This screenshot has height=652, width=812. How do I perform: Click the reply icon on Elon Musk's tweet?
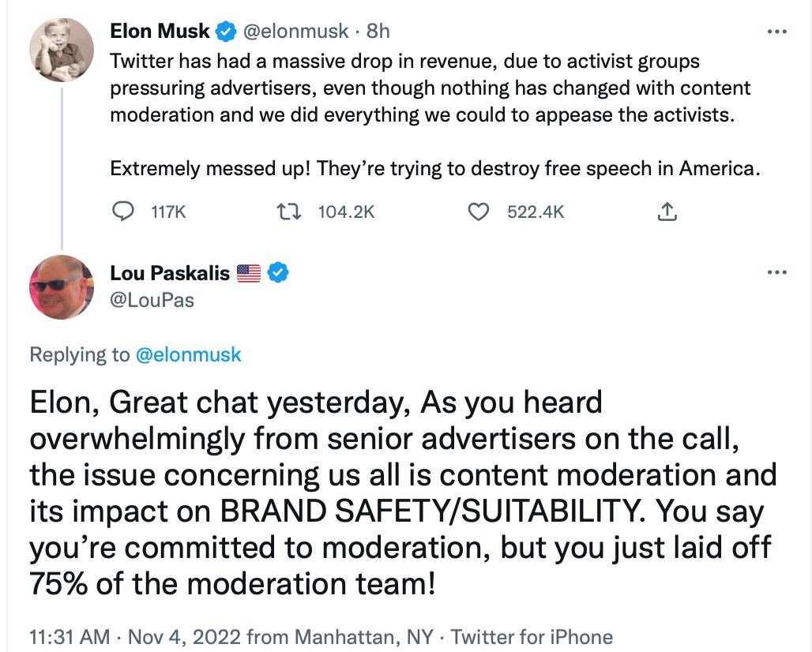click(124, 212)
